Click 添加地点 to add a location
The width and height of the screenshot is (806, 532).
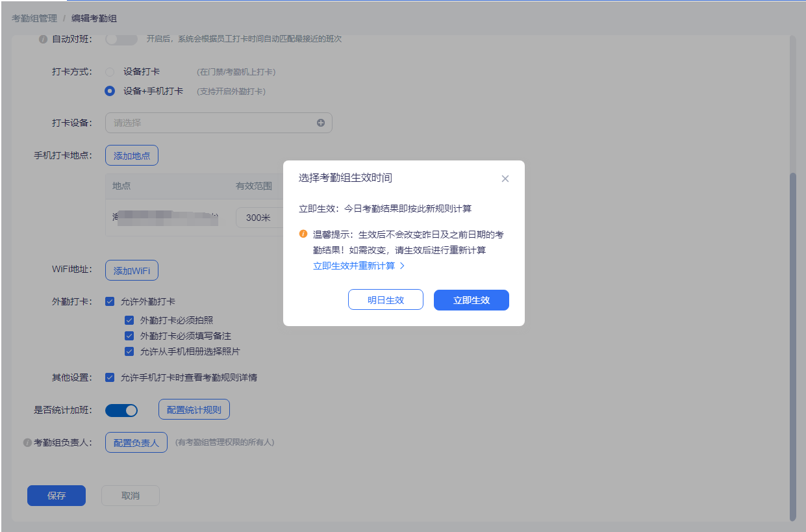click(131, 155)
